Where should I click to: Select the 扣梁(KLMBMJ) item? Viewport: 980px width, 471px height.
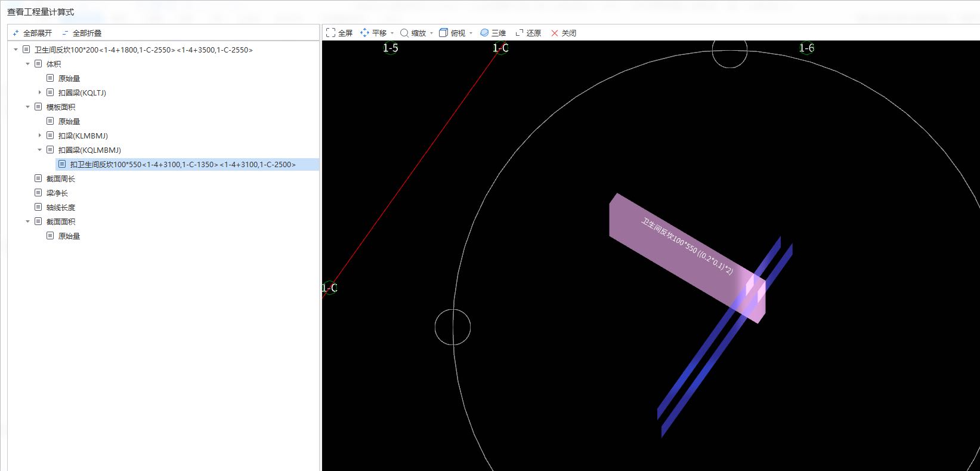[x=83, y=136]
